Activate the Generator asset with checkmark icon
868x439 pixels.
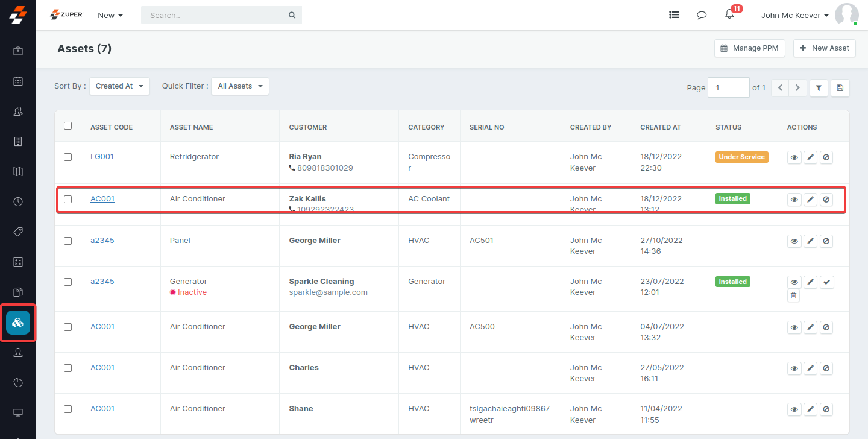coord(826,282)
